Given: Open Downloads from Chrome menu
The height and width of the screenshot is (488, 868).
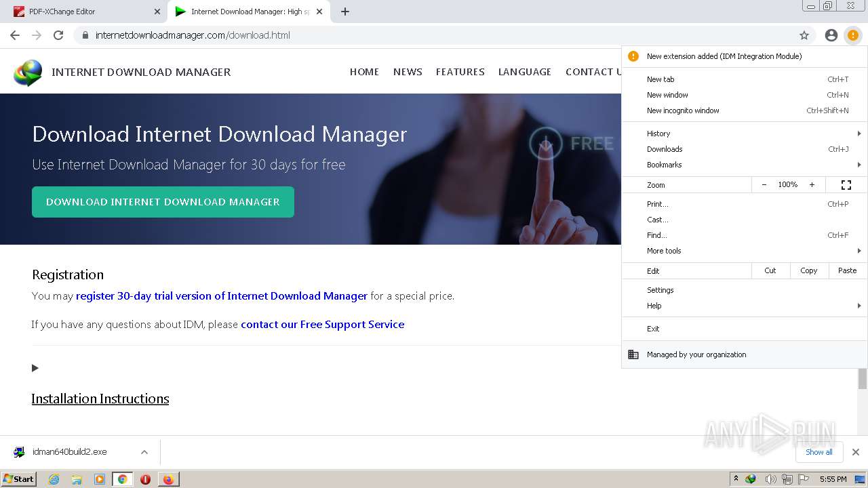Looking at the screenshot, I should click(x=745, y=149).
